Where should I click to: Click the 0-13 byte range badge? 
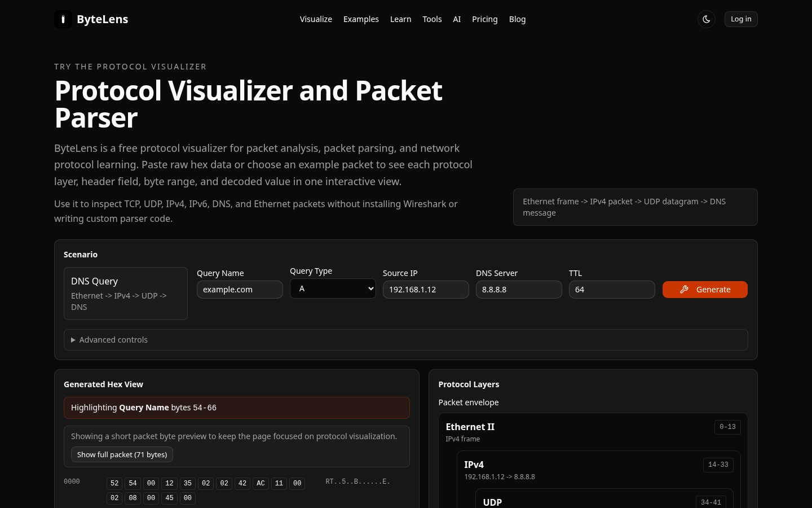(727, 427)
